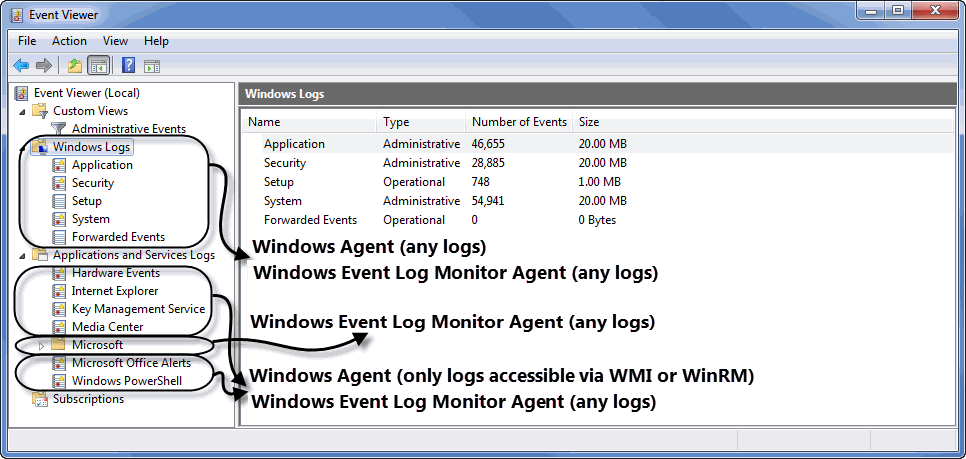Select Windows PowerShell log in the tree

tap(127, 381)
